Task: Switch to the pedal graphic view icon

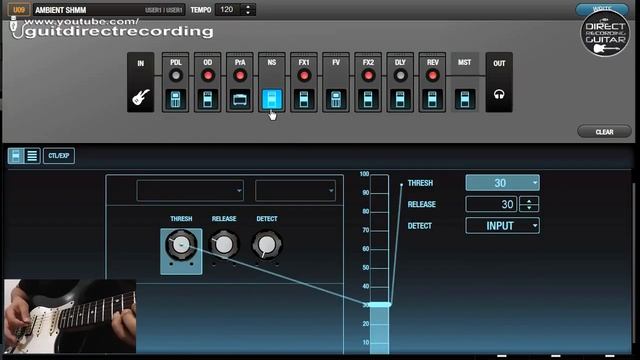Action: [x=16, y=156]
